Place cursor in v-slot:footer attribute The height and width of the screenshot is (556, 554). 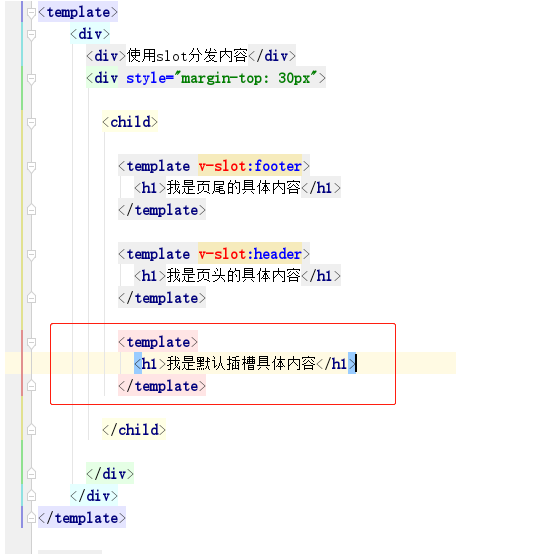250,166
